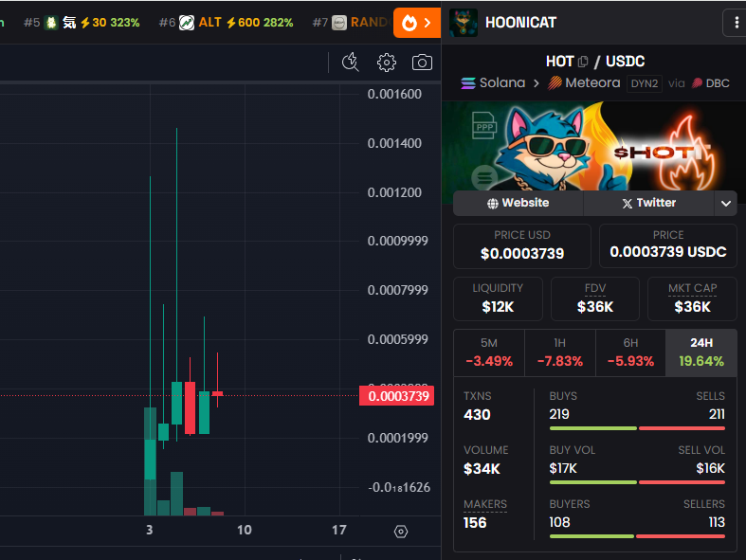The image size is (746, 560).
Task: Click the buys vs sells ratio bar
Action: click(637, 428)
